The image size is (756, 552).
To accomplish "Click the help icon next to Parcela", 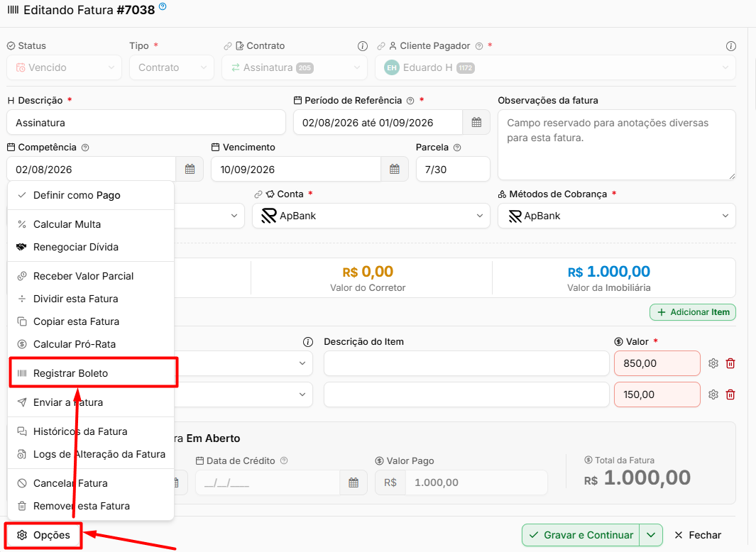I will tap(457, 148).
